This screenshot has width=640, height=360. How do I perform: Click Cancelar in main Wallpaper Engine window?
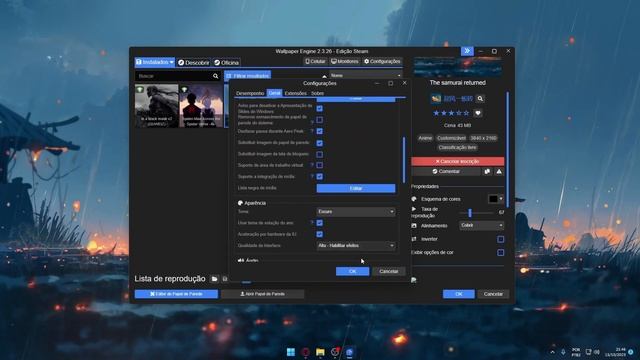click(x=493, y=294)
